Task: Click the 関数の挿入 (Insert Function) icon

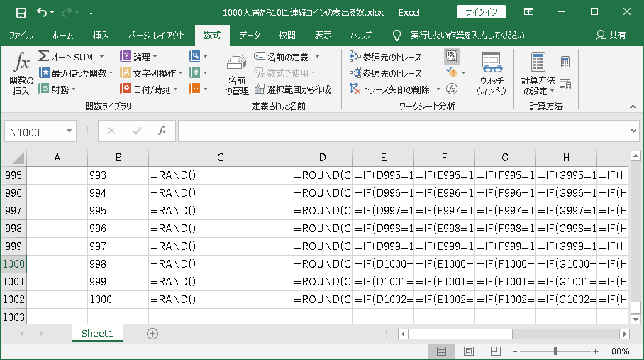Action: tap(21, 73)
